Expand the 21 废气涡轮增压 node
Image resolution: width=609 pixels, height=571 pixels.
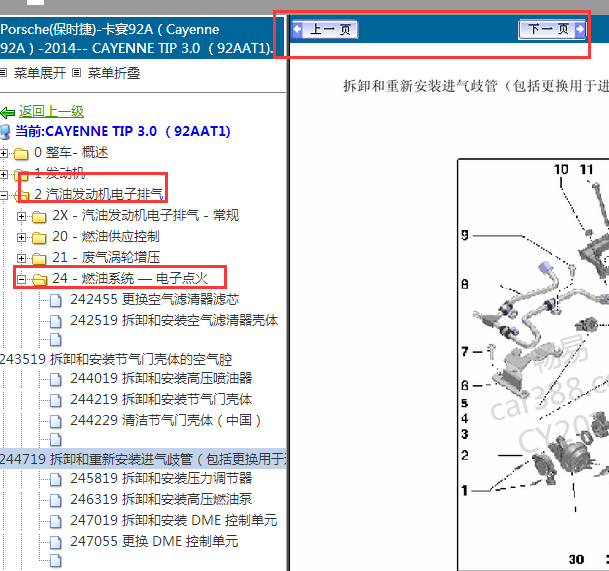[22, 258]
